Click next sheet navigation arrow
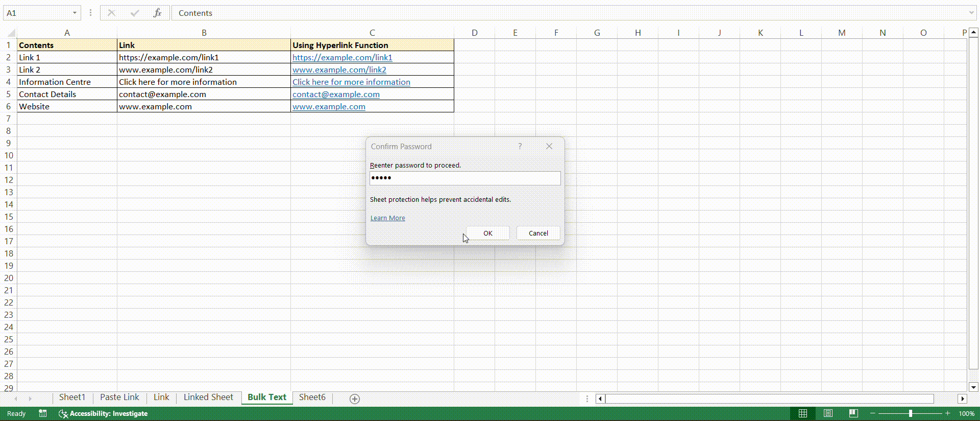This screenshot has height=421, width=980. point(30,399)
